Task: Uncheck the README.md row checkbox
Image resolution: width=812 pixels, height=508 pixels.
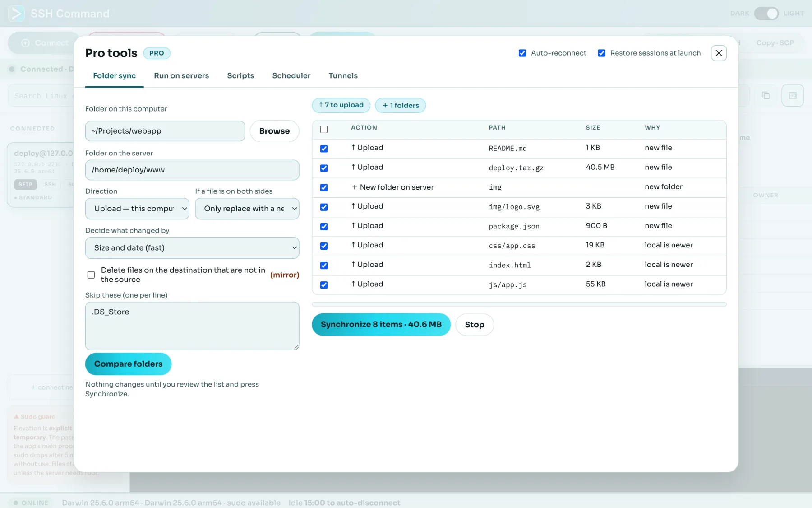Action: pos(324,149)
